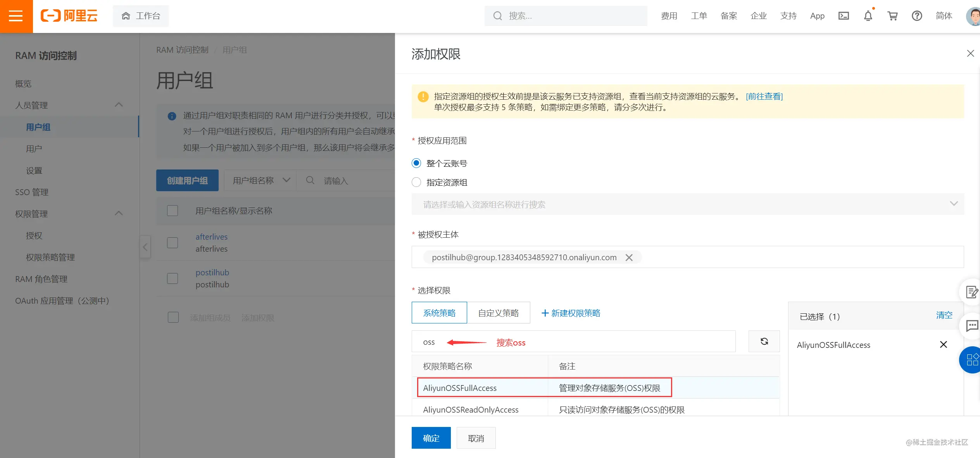The image size is (980, 458).
Task: Open App in the top bar
Action: tap(817, 16)
